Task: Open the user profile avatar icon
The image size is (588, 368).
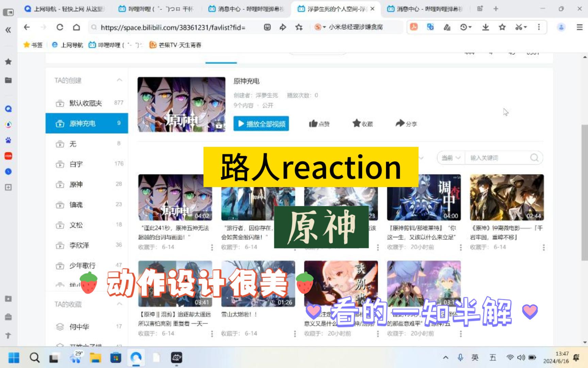Action: pos(561,27)
